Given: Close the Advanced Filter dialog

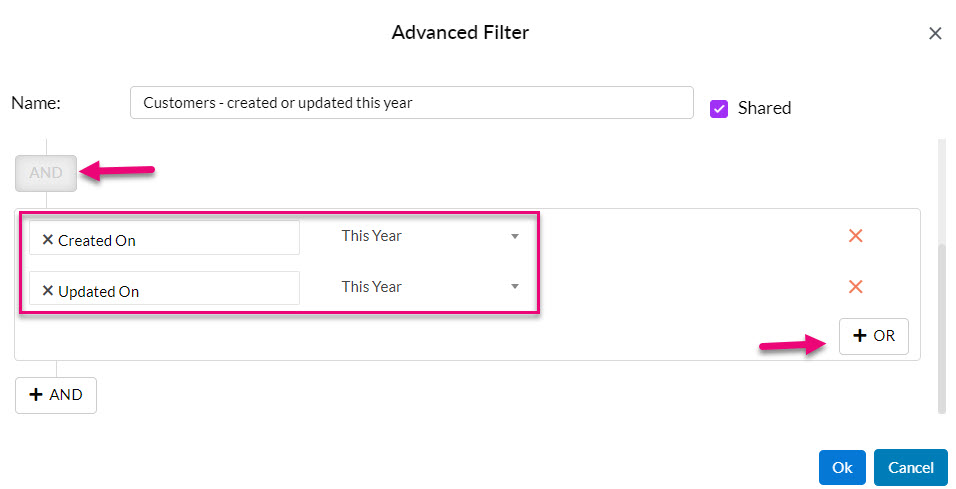Looking at the screenshot, I should pyautogui.click(x=935, y=34).
